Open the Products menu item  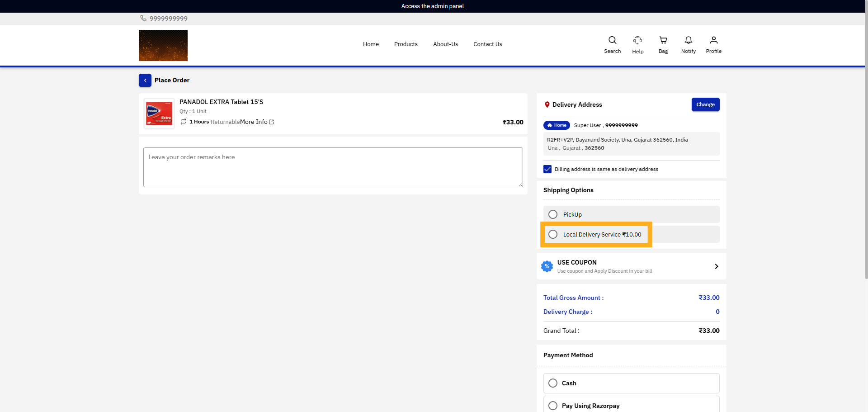[406, 44]
